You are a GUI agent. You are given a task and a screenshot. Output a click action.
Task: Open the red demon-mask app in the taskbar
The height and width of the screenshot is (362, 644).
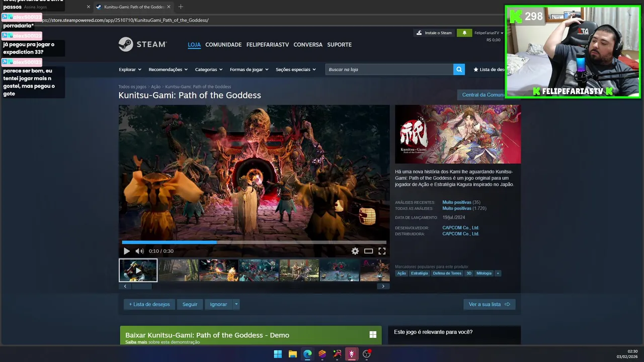point(352,354)
